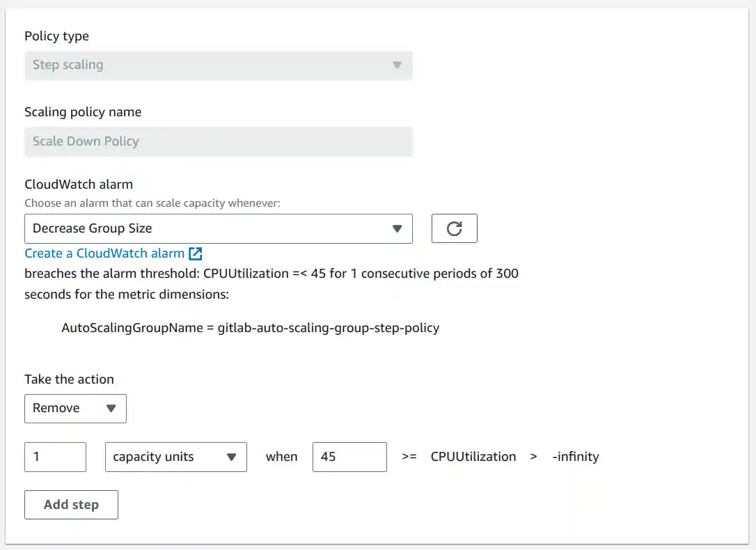Screen dimensions: 756x550
Task: Expand the capacity units dropdown
Action: pos(175,457)
